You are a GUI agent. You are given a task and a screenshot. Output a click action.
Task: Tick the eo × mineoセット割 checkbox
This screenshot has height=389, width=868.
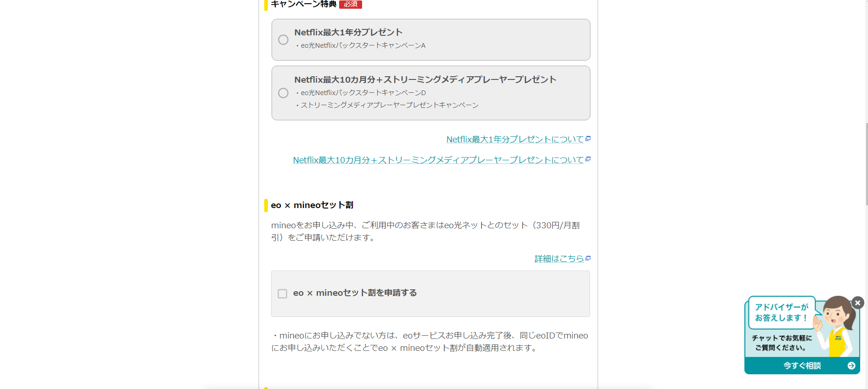coord(283,293)
